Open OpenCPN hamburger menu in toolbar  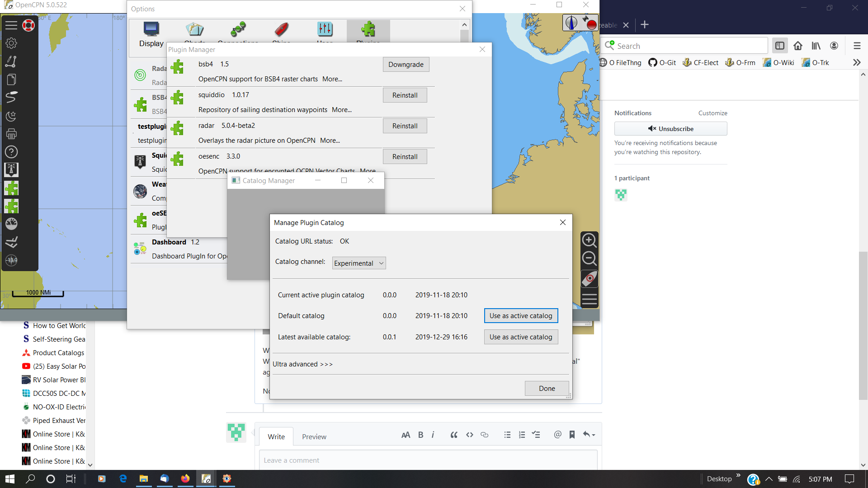click(x=11, y=25)
